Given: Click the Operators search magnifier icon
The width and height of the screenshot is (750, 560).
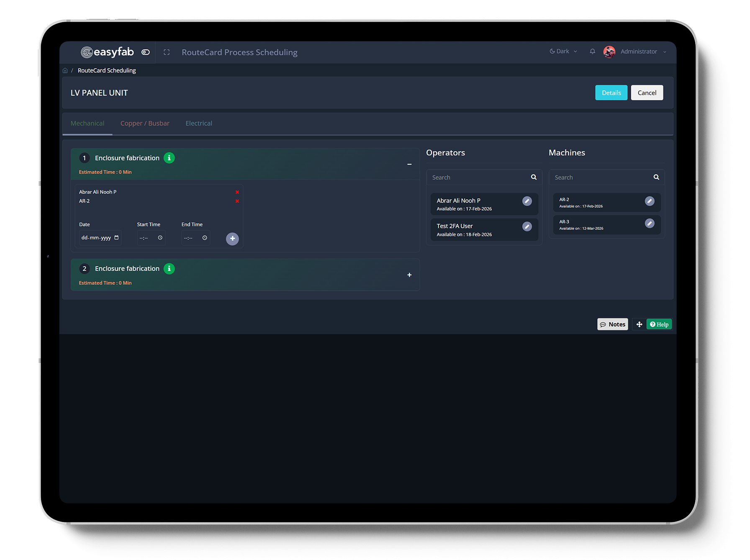Looking at the screenshot, I should pos(534,177).
